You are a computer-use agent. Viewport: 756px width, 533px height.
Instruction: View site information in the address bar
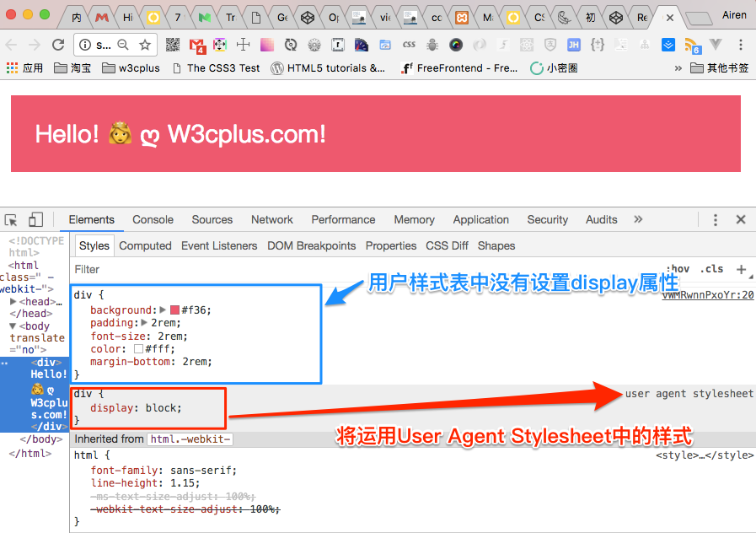click(85, 45)
